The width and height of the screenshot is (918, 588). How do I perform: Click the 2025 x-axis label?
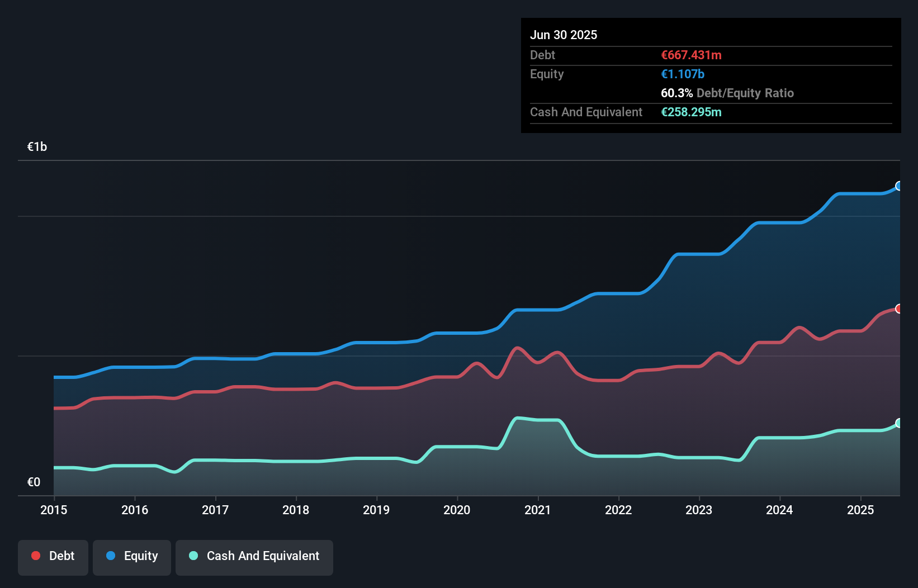point(860,510)
